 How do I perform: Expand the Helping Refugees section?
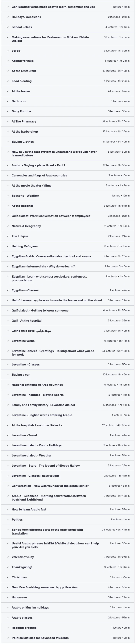click(x=68, y=246)
